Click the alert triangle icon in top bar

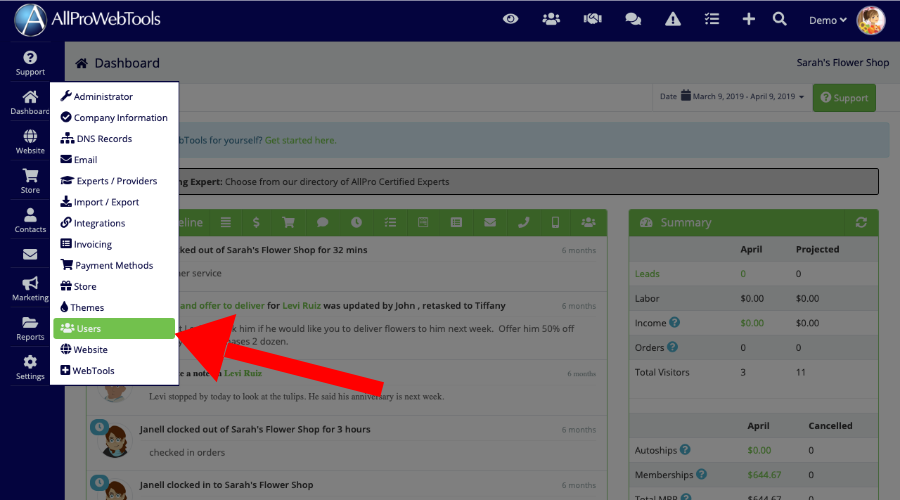pos(673,19)
